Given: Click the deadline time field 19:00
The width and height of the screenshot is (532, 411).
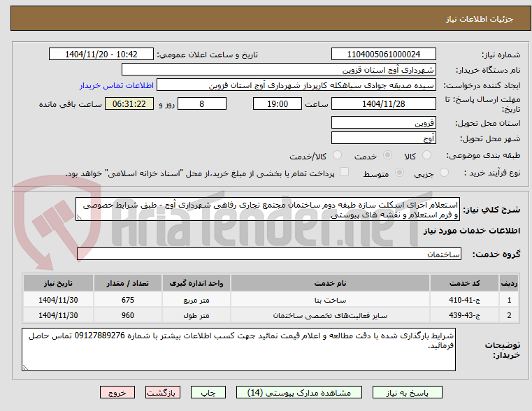Looking at the screenshot, I should 278,103.
